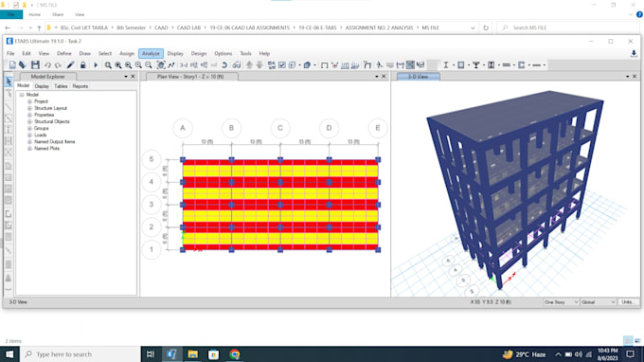Screen dimensions: 644x362
Task: Expand the Groups tree node
Action: [x=29, y=128]
